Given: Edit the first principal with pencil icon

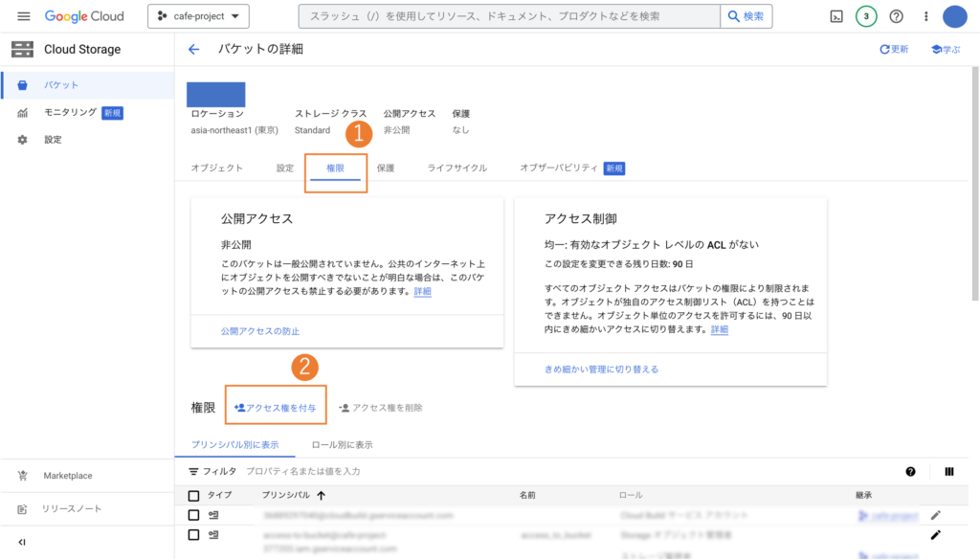Looking at the screenshot, I should (x=936, y=515).
